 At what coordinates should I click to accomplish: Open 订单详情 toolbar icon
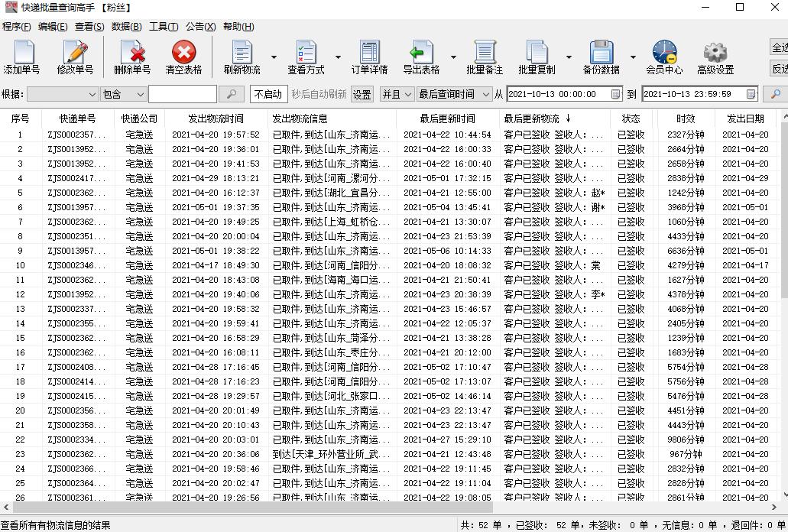(x=369, y=52)
